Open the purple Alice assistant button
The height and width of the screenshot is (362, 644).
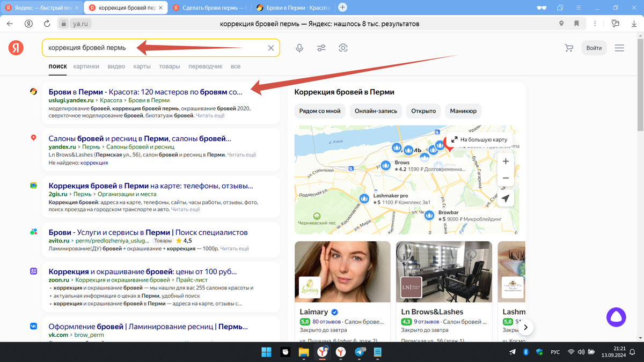point(616,317)
